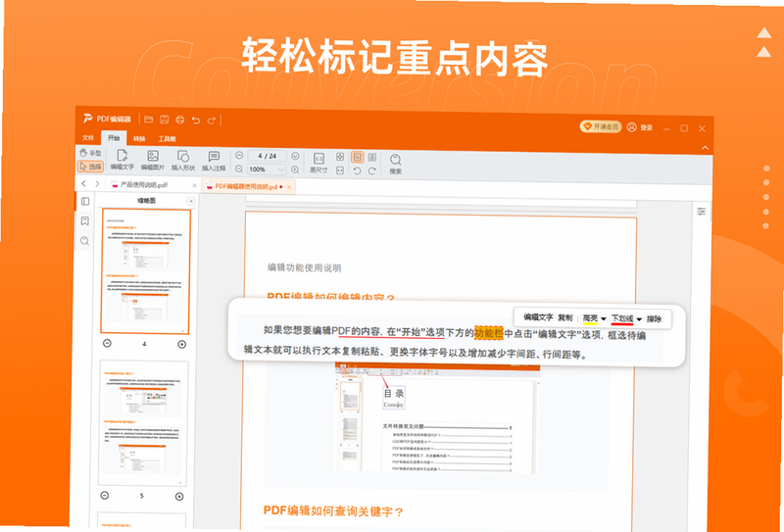The image size is (784, 532).
Task: Choose the 编辑图片 edit image tool
Action: coord(153,160)
